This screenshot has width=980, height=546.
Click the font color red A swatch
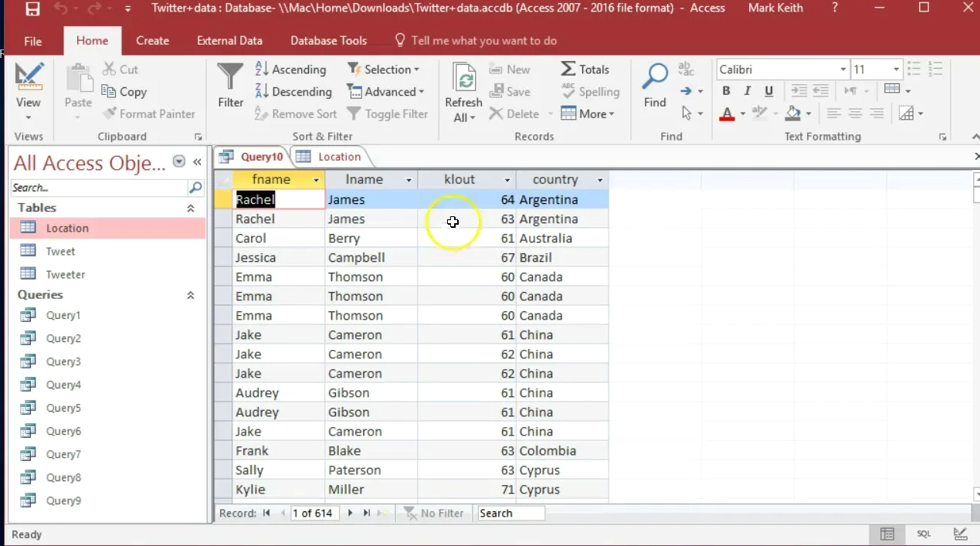coord(727,114)
